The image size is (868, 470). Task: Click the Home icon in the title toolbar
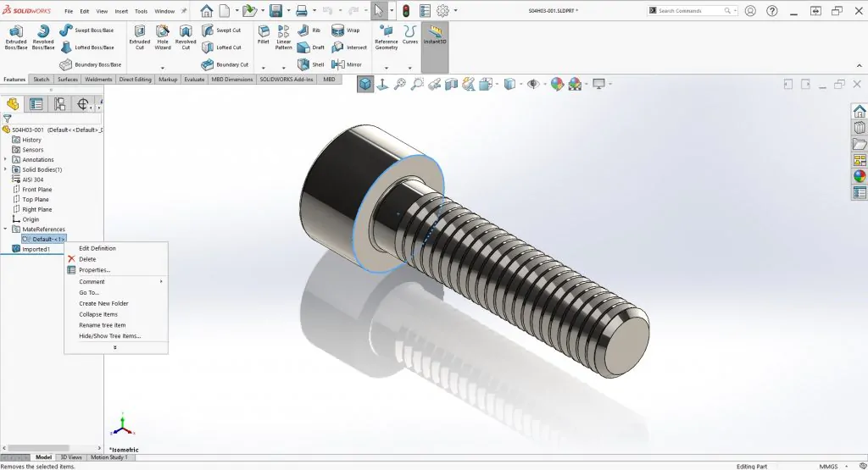(x=207, y=10)
